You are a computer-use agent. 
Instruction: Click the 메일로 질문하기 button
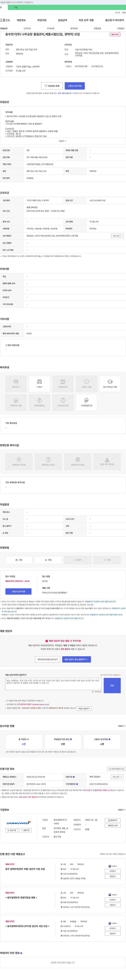coord(84,709)
